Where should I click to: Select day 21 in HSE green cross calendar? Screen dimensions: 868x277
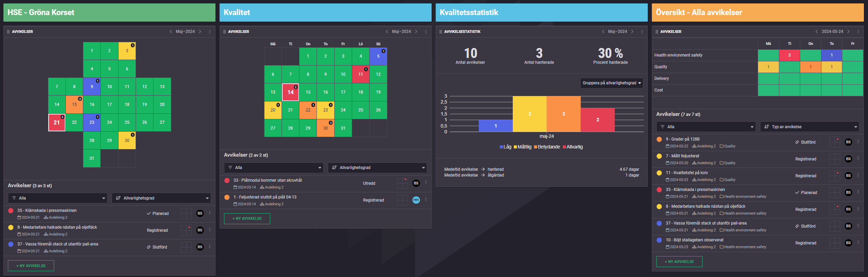click(x=57, y=122)
